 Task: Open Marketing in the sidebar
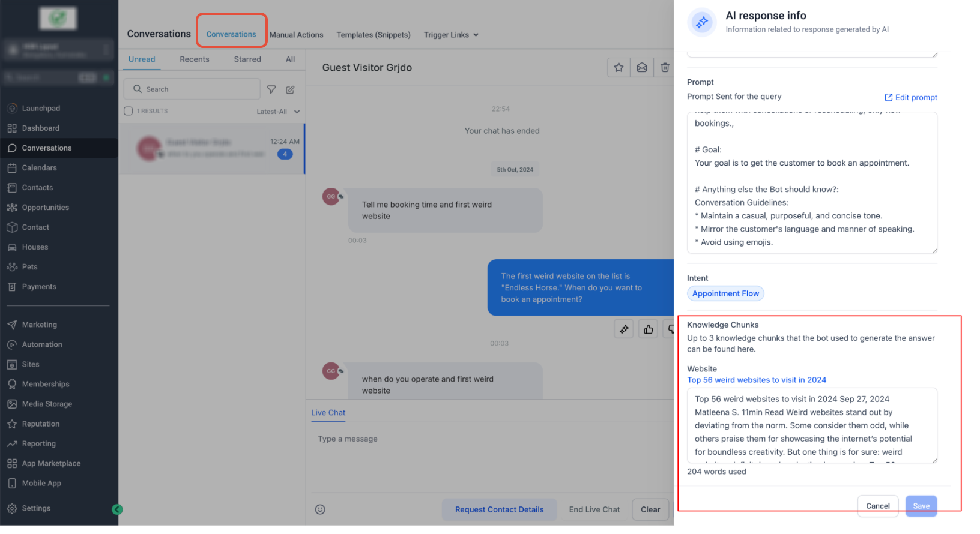coord(39,325)
